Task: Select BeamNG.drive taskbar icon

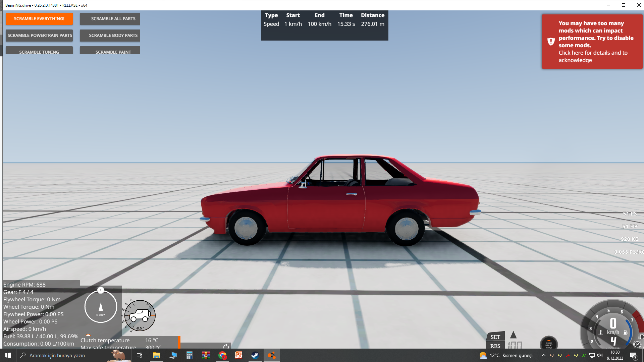Action: (271, 355)
